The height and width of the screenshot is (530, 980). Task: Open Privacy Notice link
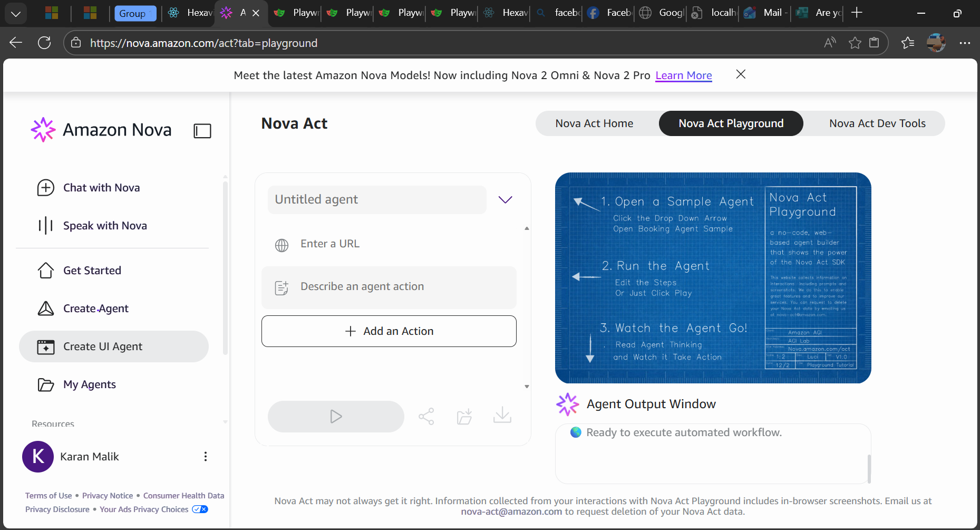(108, 496)
